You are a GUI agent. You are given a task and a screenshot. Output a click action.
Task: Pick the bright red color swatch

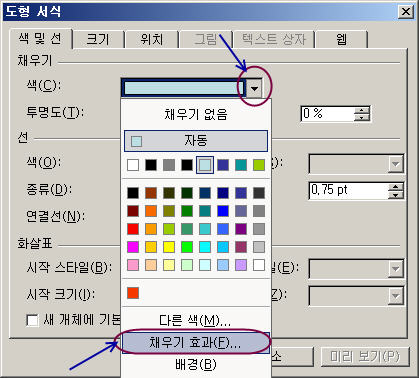133,229
